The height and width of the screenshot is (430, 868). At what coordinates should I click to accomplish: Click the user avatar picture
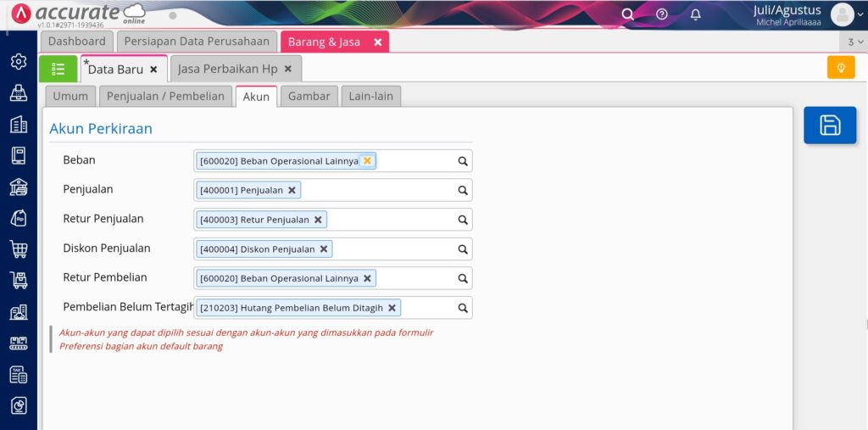(x=842, y=15)
